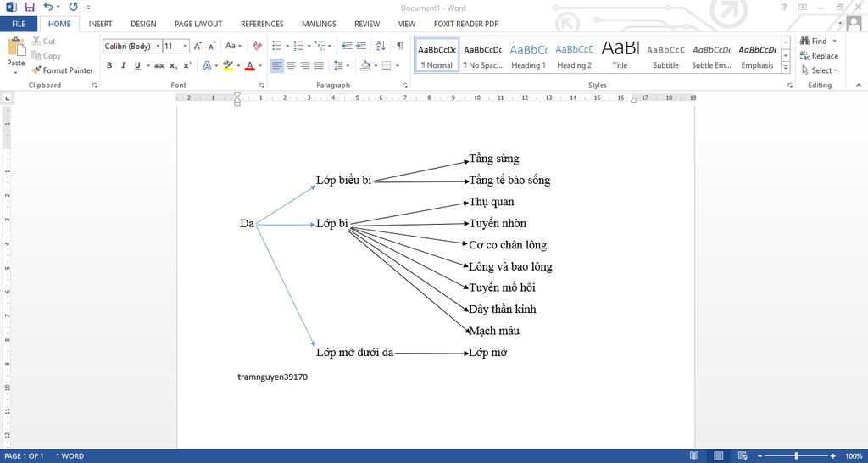Click the Paste clipboard icon
Screen dimensions: 868x463
coord(16,47)
